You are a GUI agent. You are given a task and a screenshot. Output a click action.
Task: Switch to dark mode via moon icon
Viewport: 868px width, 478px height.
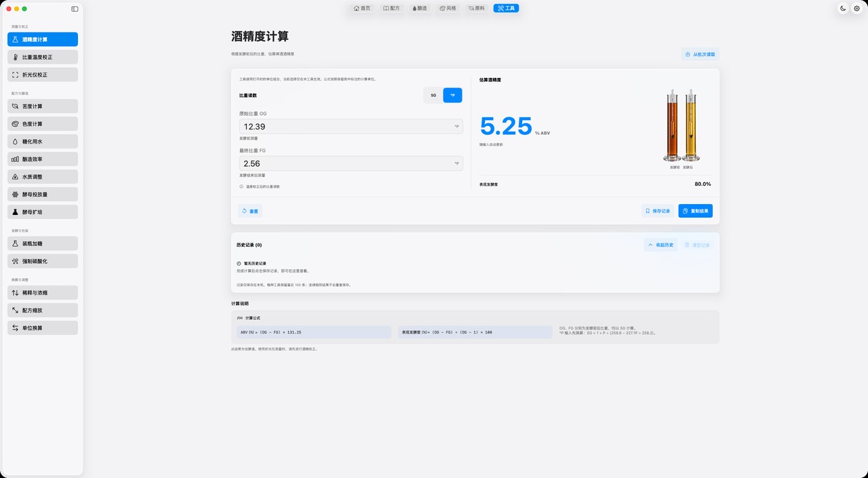(843, 8)
